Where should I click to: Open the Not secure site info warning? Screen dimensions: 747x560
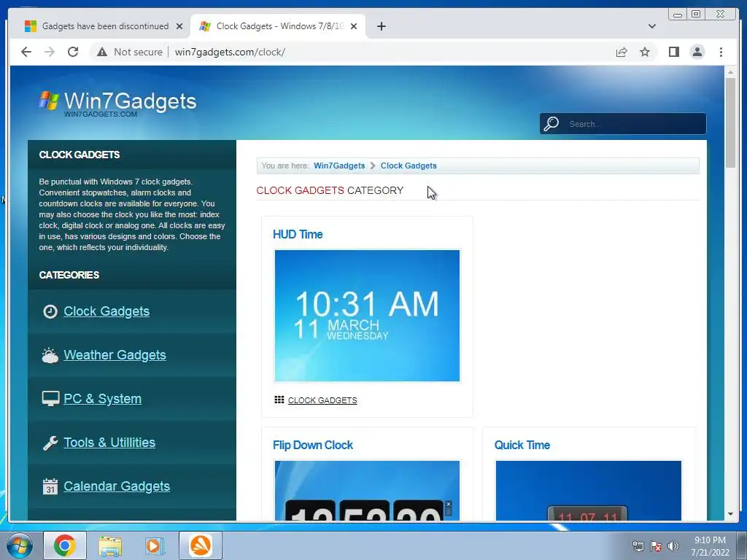tap(129, 52)
